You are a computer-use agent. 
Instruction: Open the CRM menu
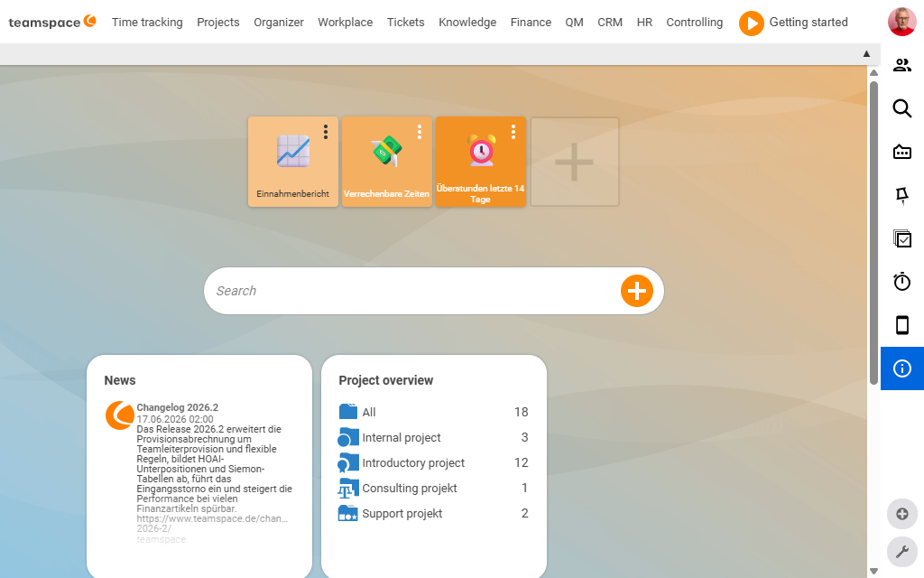(x=610, y=23)
